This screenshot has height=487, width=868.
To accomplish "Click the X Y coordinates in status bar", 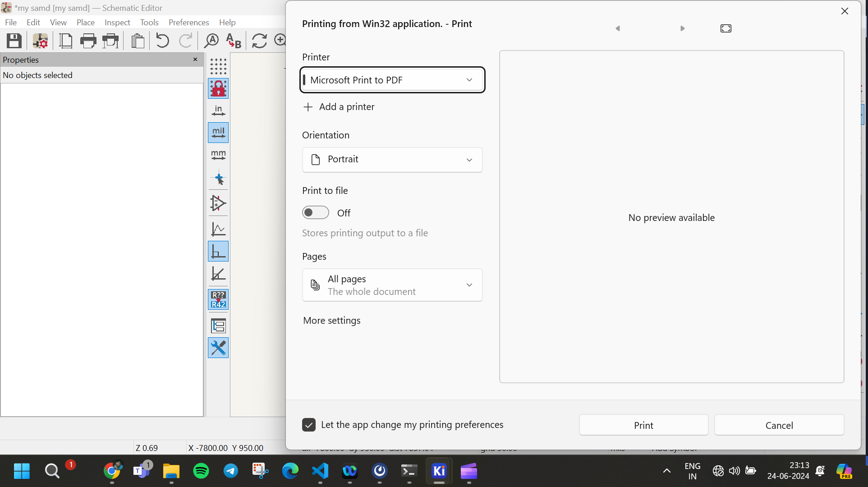I will click(x=225, y=448).
